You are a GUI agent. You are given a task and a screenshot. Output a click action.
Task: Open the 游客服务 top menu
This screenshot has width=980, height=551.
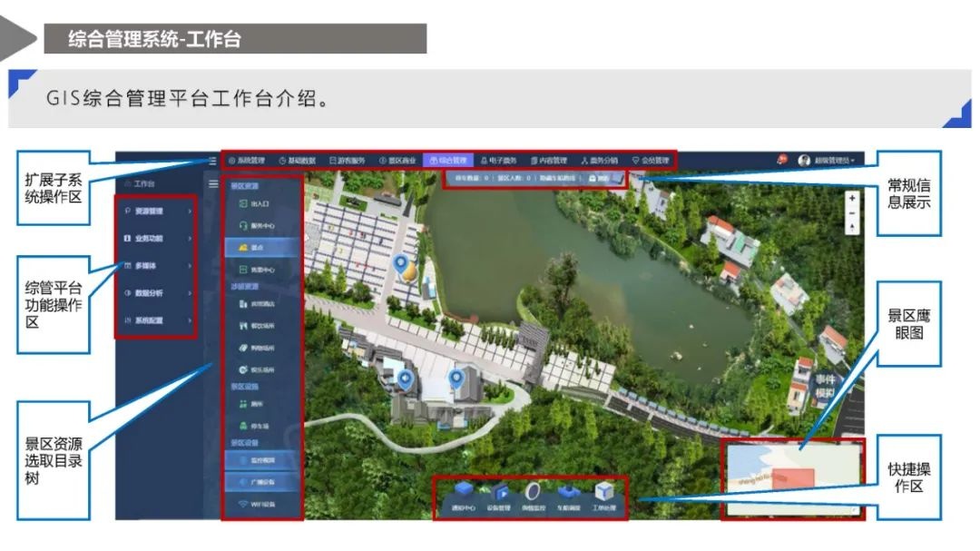point(348,161)
